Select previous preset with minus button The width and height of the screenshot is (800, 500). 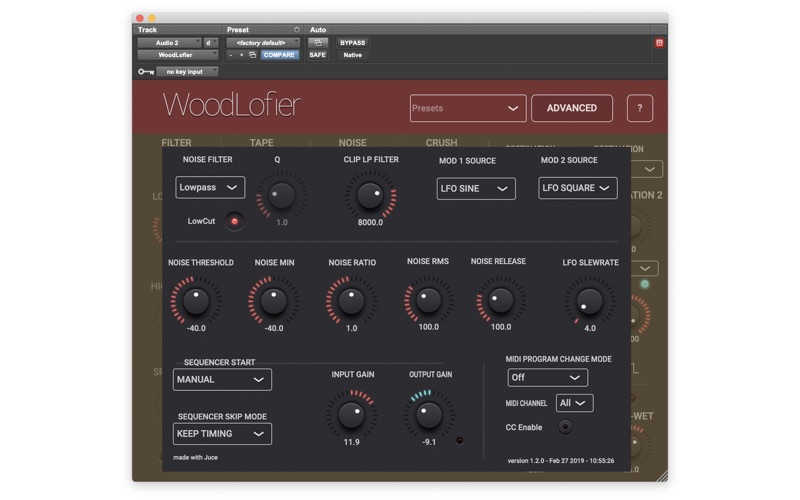[231, 55]
